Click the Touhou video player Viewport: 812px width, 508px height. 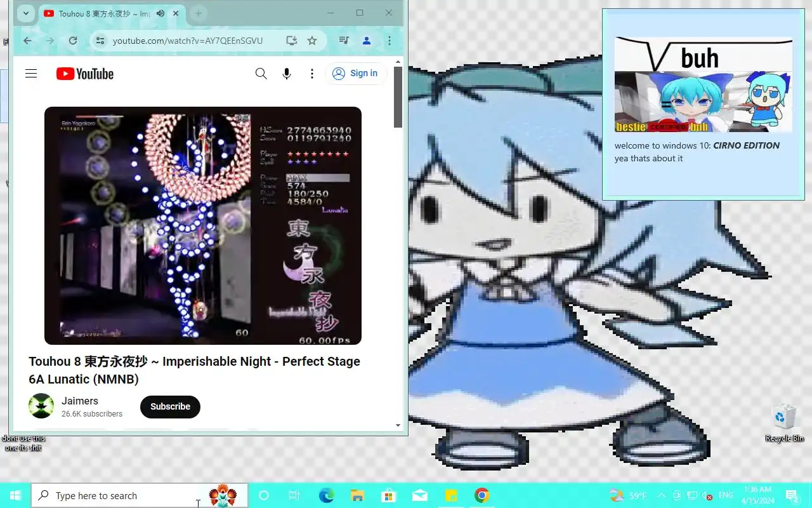click(203, 225)
